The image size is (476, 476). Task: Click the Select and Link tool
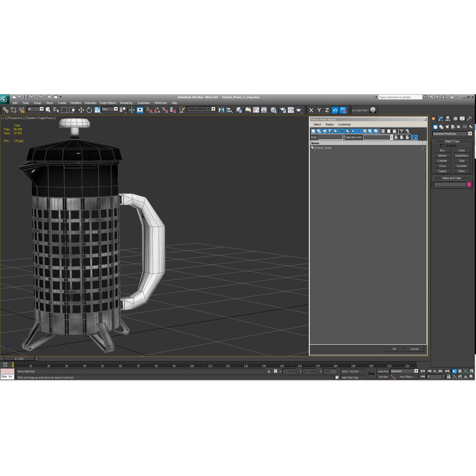pyautogui.click(x=5, y=110)
